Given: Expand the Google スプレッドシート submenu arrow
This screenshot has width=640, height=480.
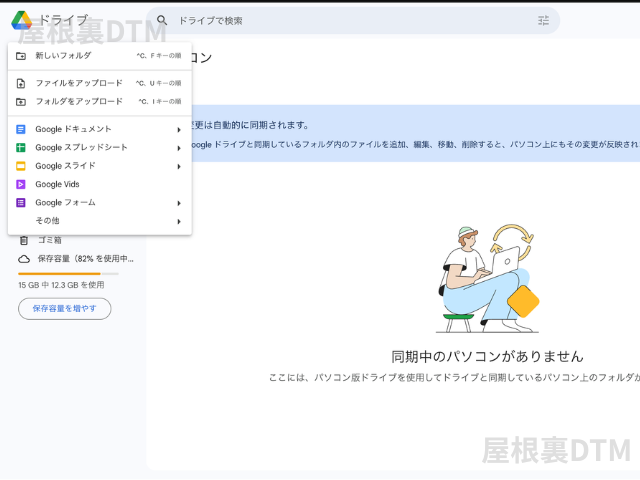Looking at the screenshot, I should 179,148.
